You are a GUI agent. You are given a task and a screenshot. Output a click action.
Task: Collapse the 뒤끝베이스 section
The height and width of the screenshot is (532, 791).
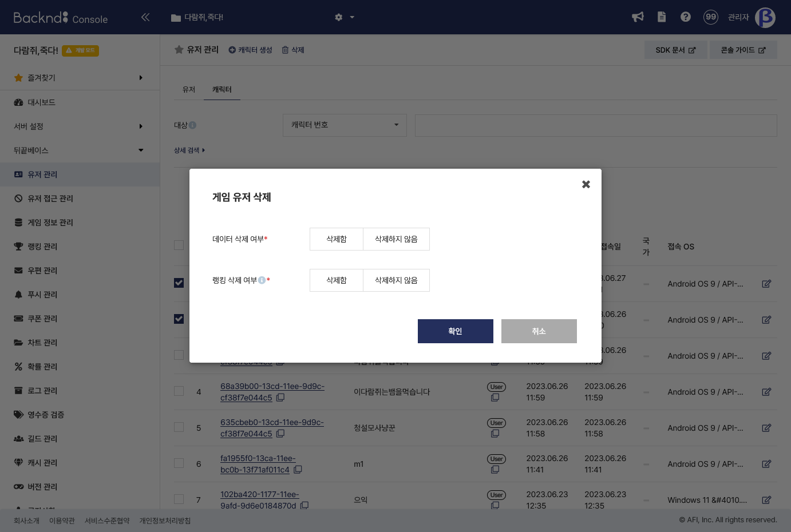80,150
